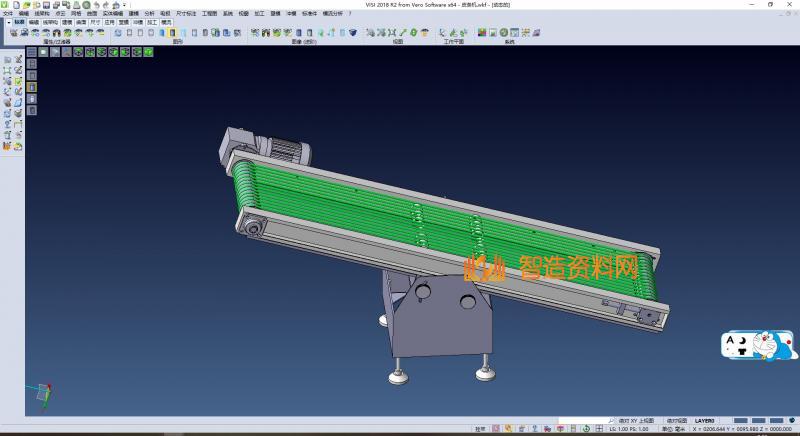Expand the ribbon tab list dropdown arrow

click(x=9, y=22)
